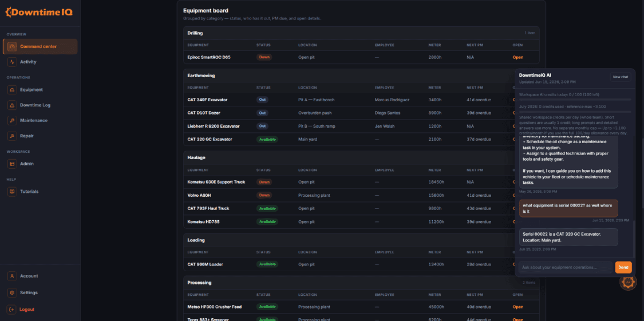644x321 pixels.
Task: Click 28d overdue for CAT 966M Loader
Action: 479,264
